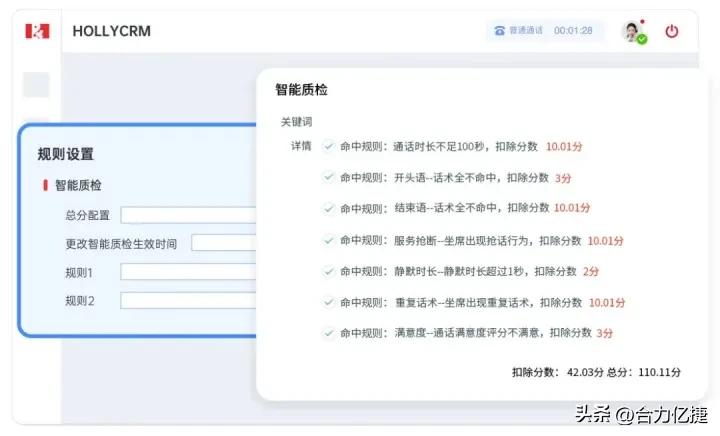Screen dimensions: 720x436
Task: Toggle checkmark for 静默时长 rule
Action: click(x=328, y=271)
